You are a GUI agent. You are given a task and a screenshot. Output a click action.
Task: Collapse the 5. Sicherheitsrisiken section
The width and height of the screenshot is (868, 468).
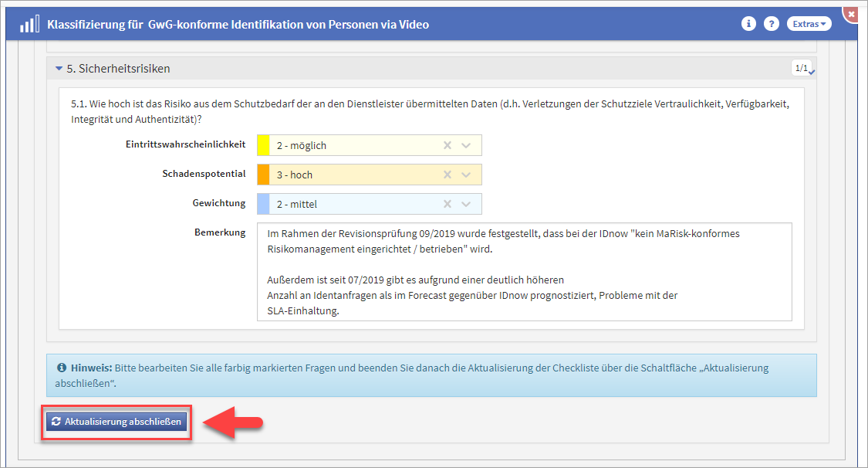point(59,69)
